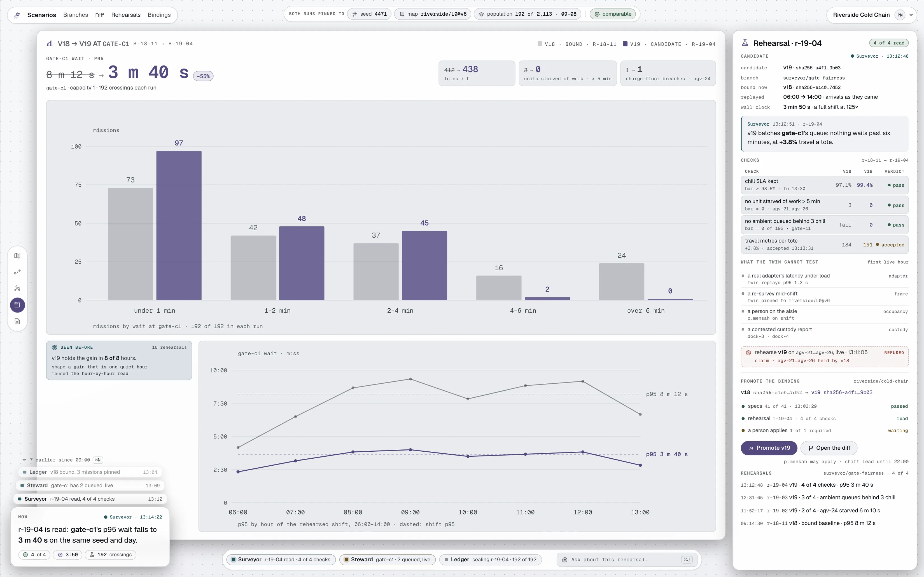Click the comparable status chip
This screenshot has height=577, width=924.
[x=613, y=14]
